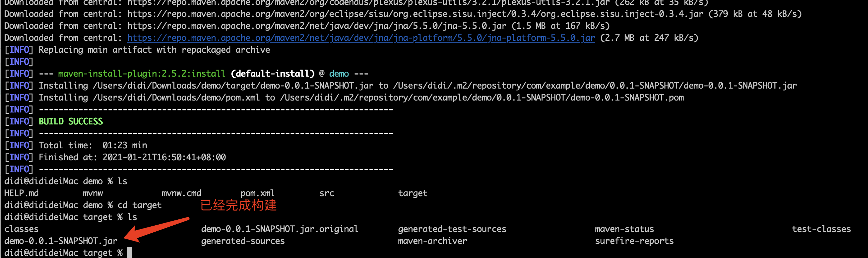868x258 pixels.
Task: Click the green maven-install-plugin:2.5.2:install text
Action: pyautogui.click(x=141, y=74)
